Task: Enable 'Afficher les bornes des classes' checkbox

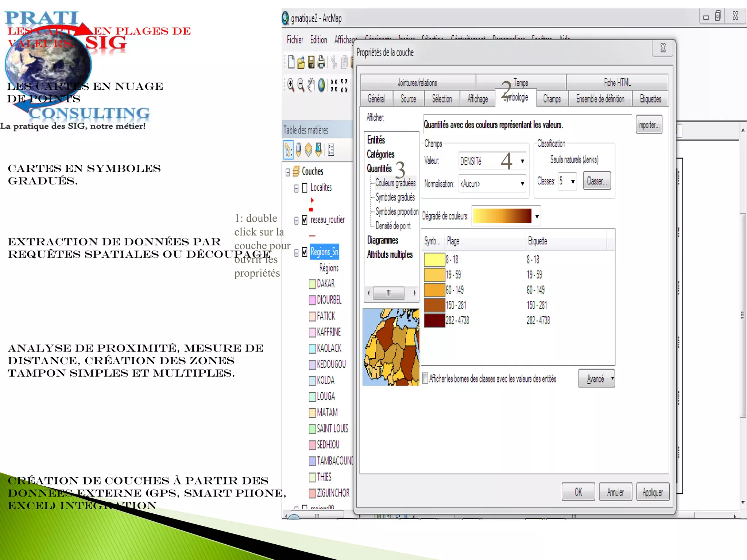Action: tap(425, 378)
